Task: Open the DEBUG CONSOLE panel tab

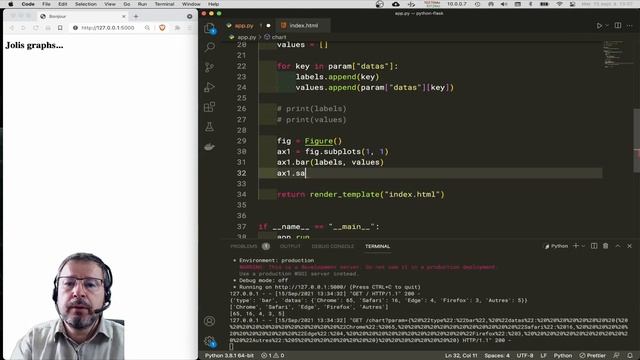Action: point(333,246)
